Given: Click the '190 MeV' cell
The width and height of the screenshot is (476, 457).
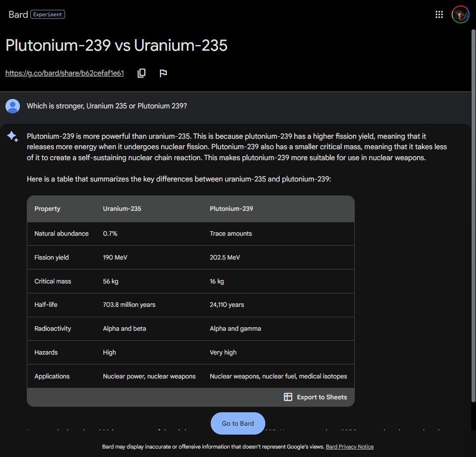Looking at the screenshot, I should (115, 258).
